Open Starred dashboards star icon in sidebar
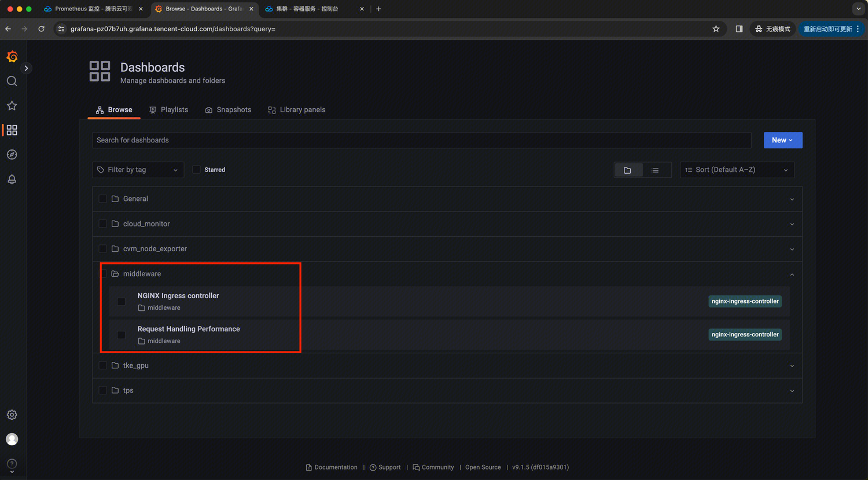Screen dimensions: 868x480 pyautogui.click(x=12, y=105)
